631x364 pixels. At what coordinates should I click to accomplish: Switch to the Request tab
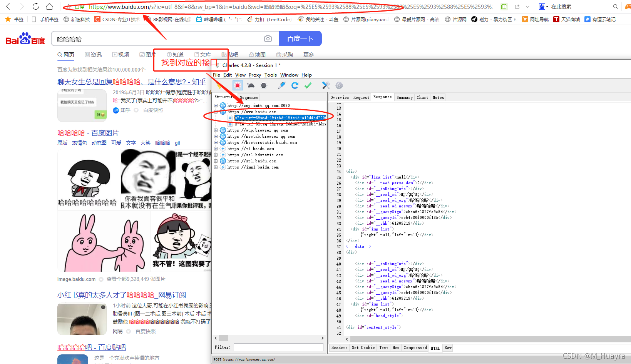pyautogui.click(x=361, y=97)
